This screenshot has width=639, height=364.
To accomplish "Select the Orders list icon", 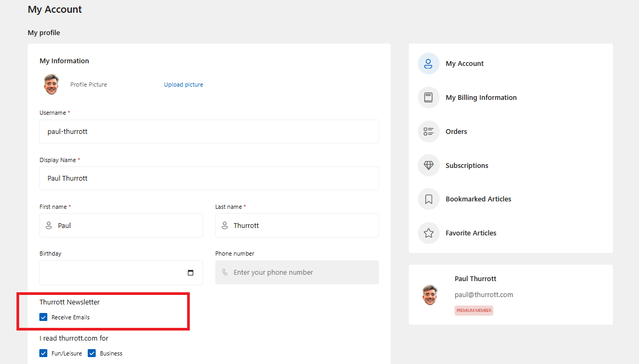I will coord(428,131).
